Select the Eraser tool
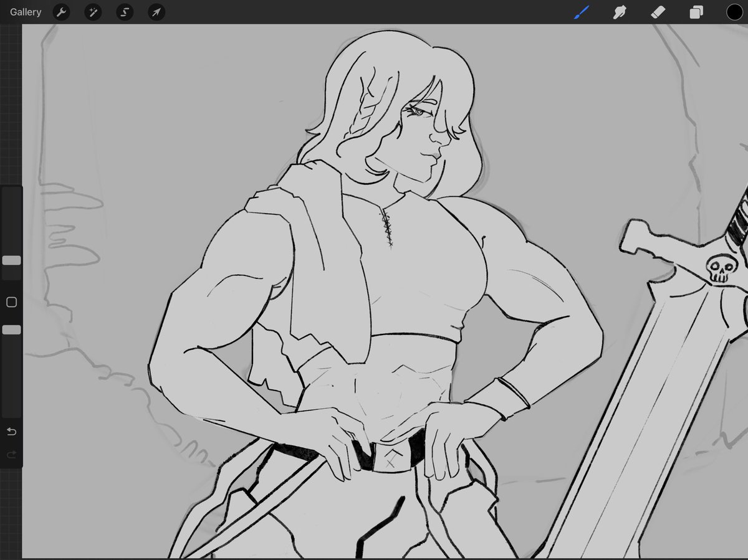This screenshot has width=748, height=560. tap(658, 12)
